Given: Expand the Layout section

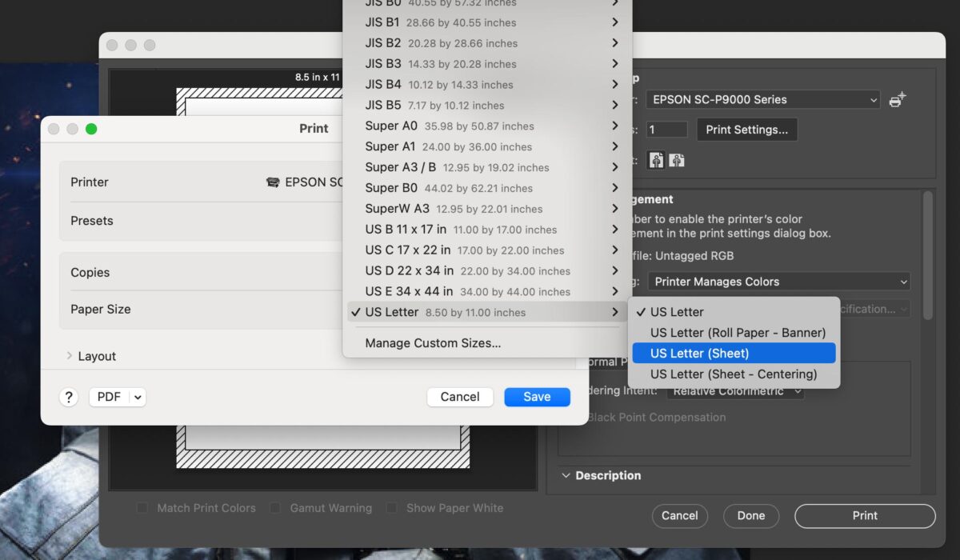Looking at the screenshot, I should click(x=70, y=356).
